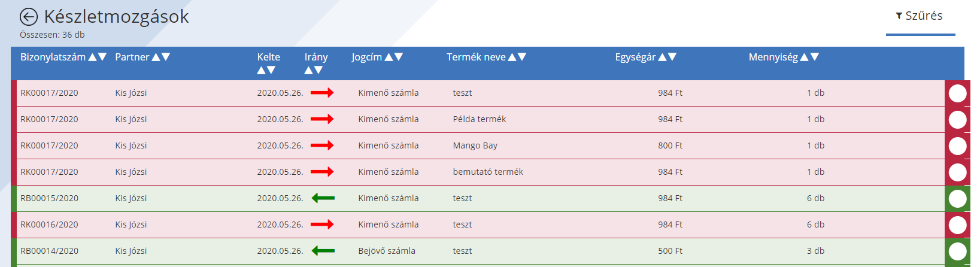The width and height of the screenshot is (980, 267).
Task: Click the red outgoing arrow on the bemutató termék row
Action: click(x=322, y=172)
